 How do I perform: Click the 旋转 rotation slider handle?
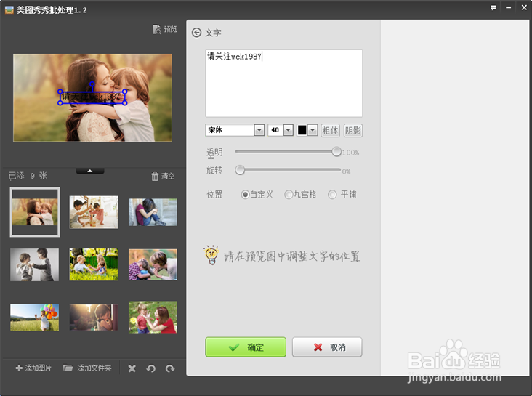(x=240, y=170)
